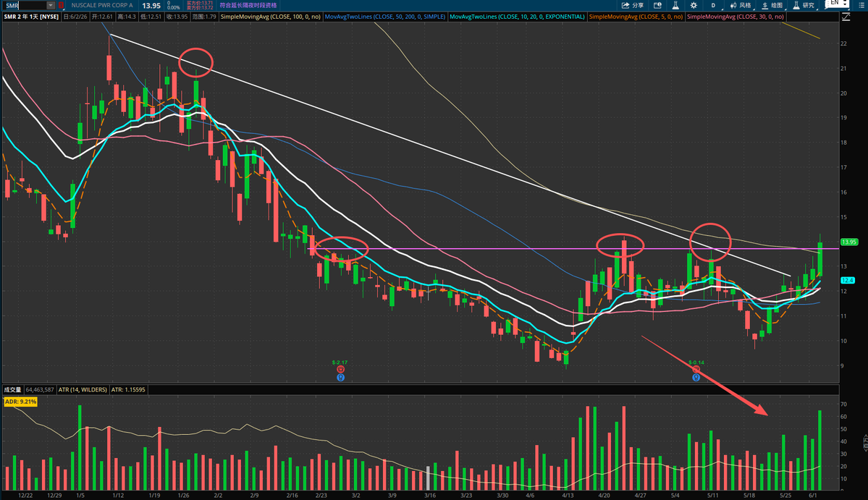Click the ATR (14, WILDERS) study label
868x500 pixels.
pyautogui.click(x=83, y=390)
